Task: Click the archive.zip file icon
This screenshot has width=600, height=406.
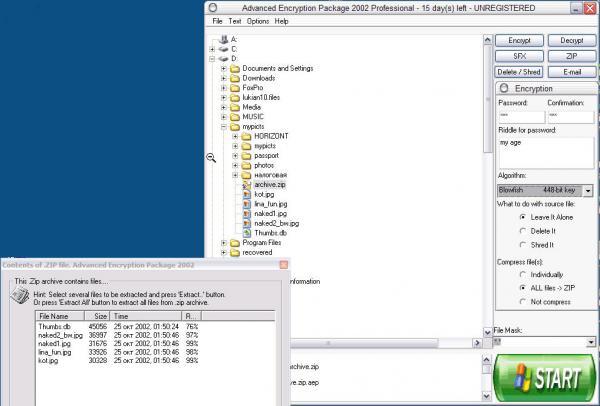Action: point(247,185)
